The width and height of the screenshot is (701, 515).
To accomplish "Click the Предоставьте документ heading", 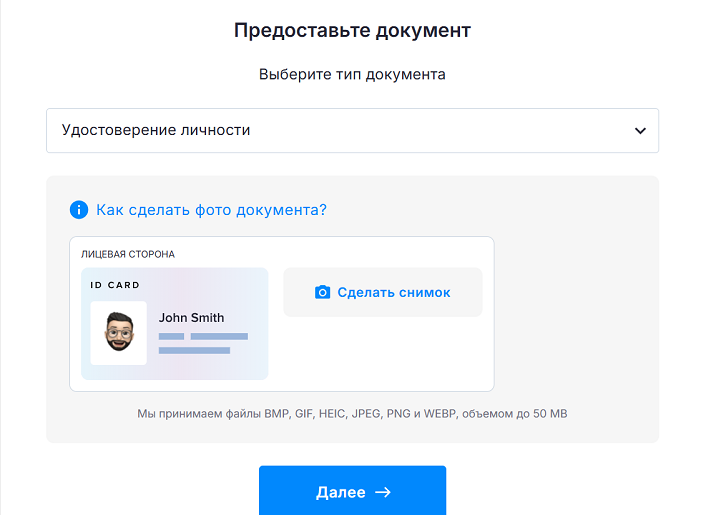I will pyautogui.click(x=352, y=31).
